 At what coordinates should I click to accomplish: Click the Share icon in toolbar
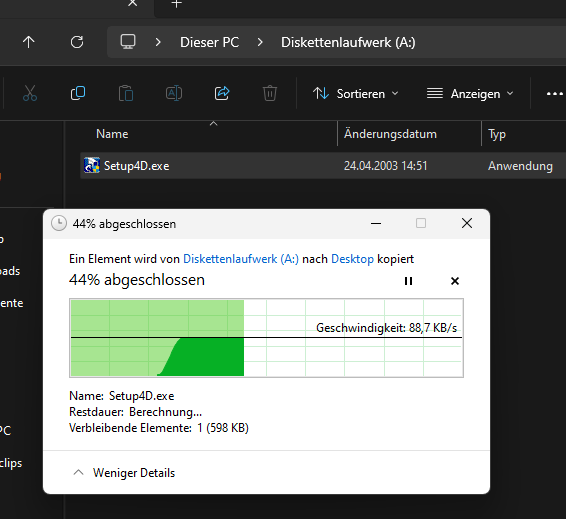pos(222,93)
